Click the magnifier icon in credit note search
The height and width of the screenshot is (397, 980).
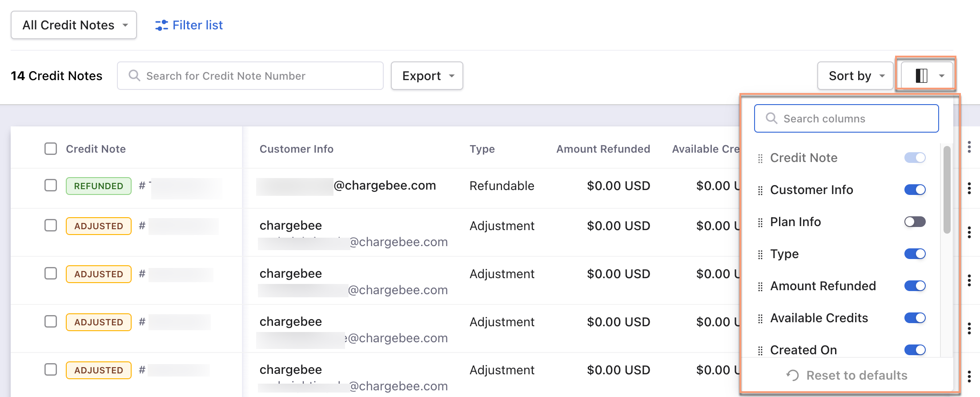(134, 76)
